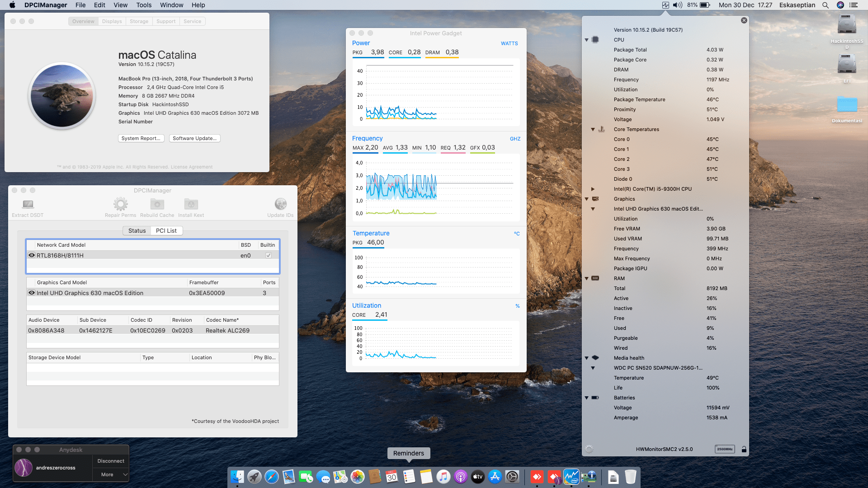
Task: Click the Install Kext icon
Action: (191, 204)
